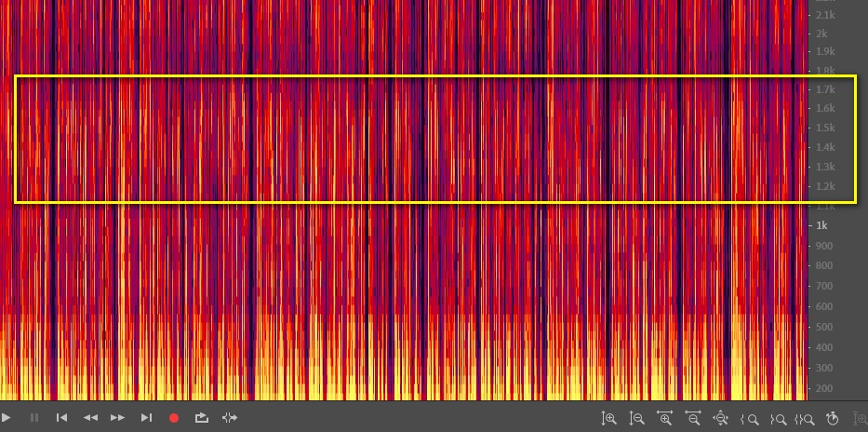The width and height of the screenshot is (868, 432).
Task: Zoom to selection end
Action: (x=777, y=419)
